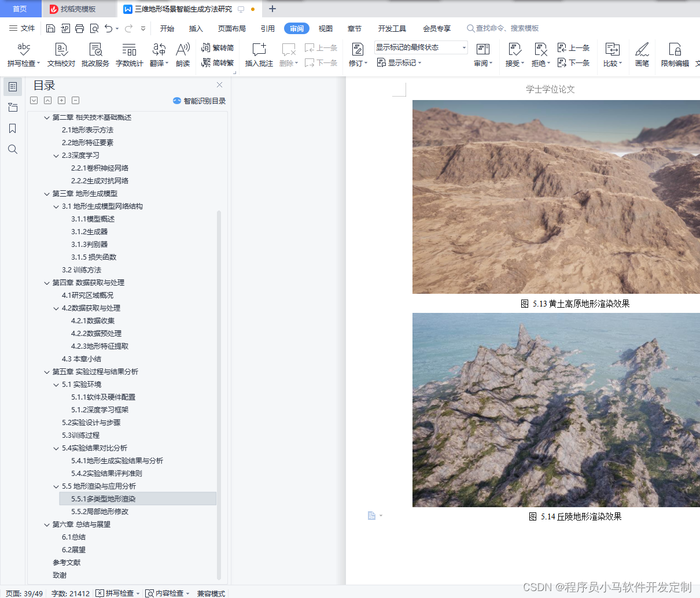Switch to the 开始 ribbon tab

click(x=167, y=28)
